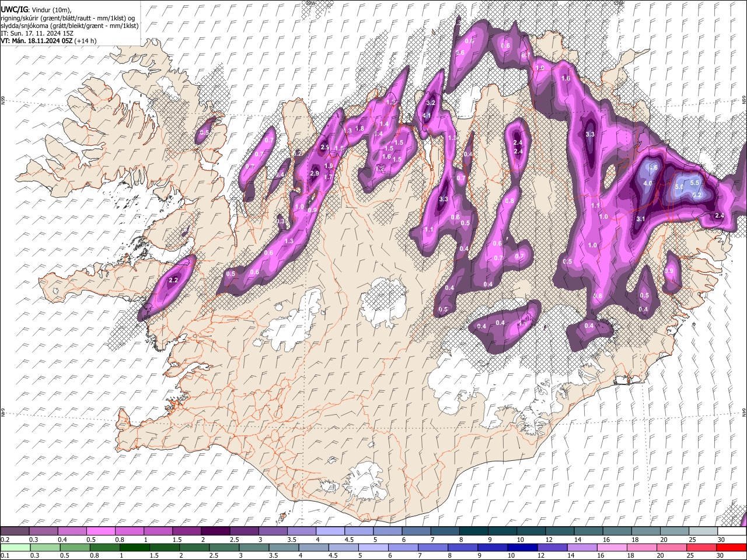This screenshot has width=747, height=560.
Task: Click upper legend swatch between 2.5 and 3
Action: point(243,531)
